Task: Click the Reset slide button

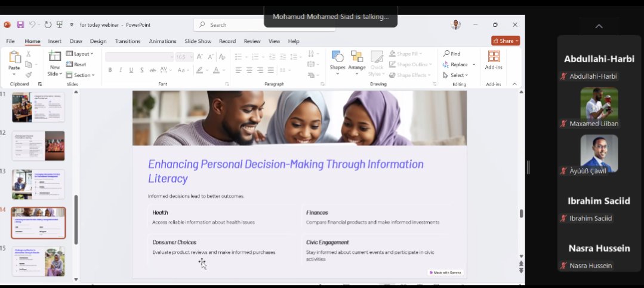Action: click(x=76, y=64)
